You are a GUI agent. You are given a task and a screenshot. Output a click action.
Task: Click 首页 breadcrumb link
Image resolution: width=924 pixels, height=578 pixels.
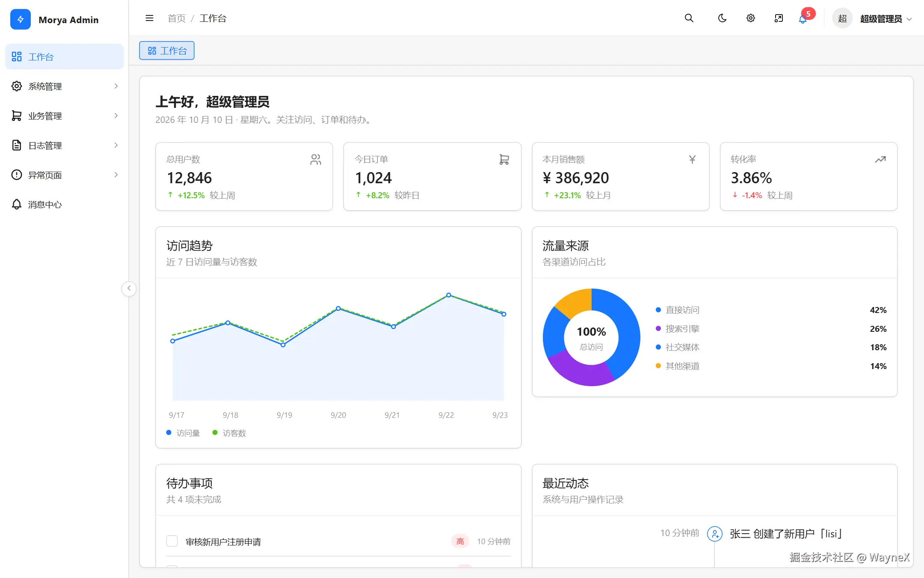(177, 18)
